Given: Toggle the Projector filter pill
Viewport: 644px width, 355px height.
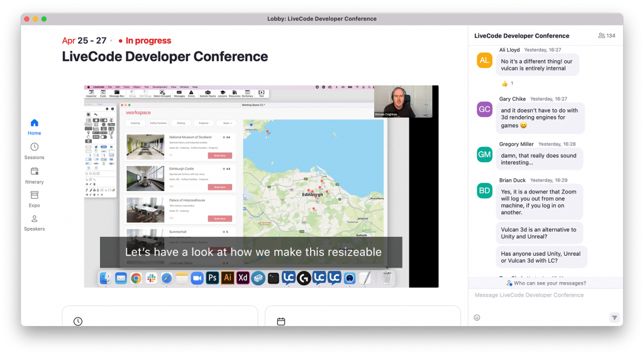Looking at the screenshot, I should point(203,123).
